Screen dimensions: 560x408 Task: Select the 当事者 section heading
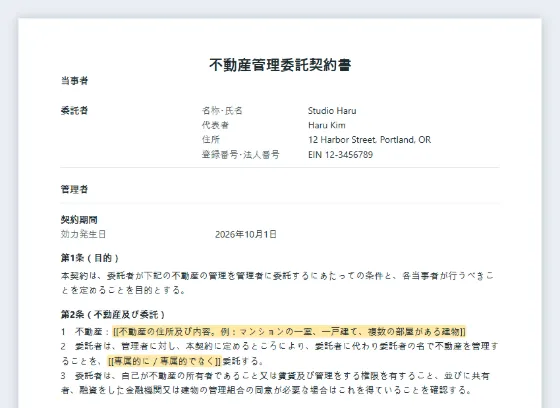[x=74, y=81]
